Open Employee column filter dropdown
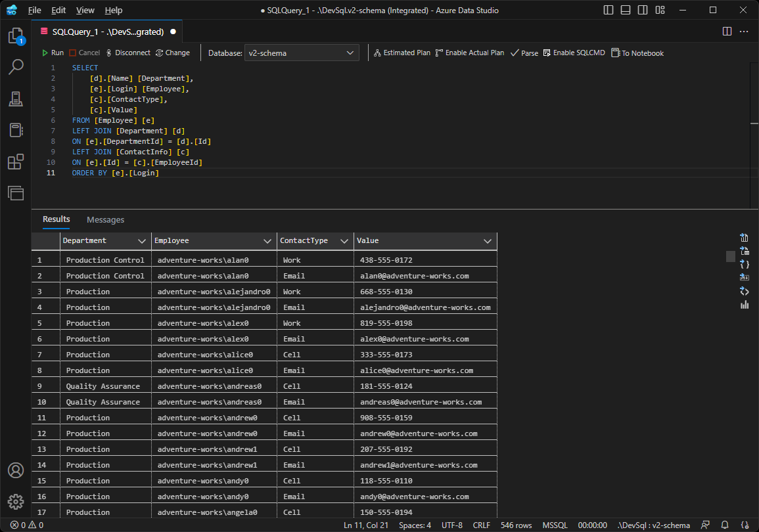This screenshot has height=532, width=759. click(x=267, y=241)
